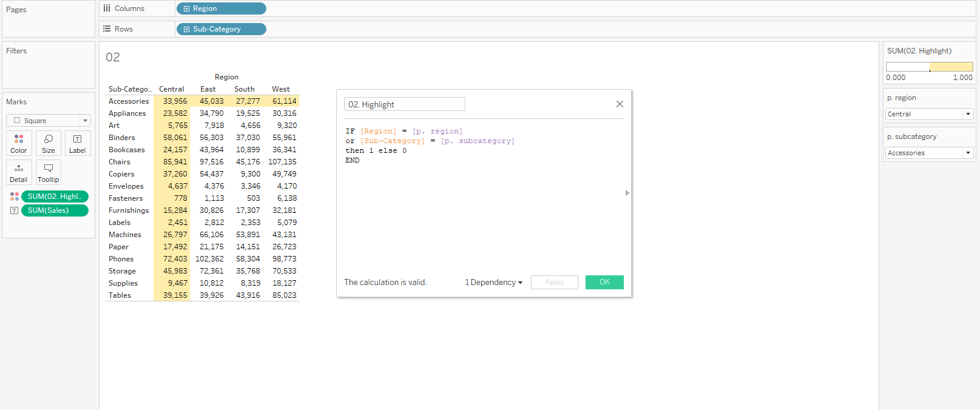The width and height of the screenshot is (980, 410).
Task: Click the label icon beside SUM(Sales) pill
Action: click(15, 210)
